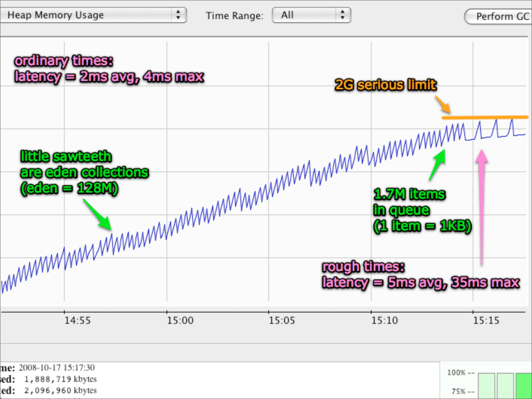532x399 pixels.
Task: Click the 15:10 time axis label
Action: click(x=384, y=320)
